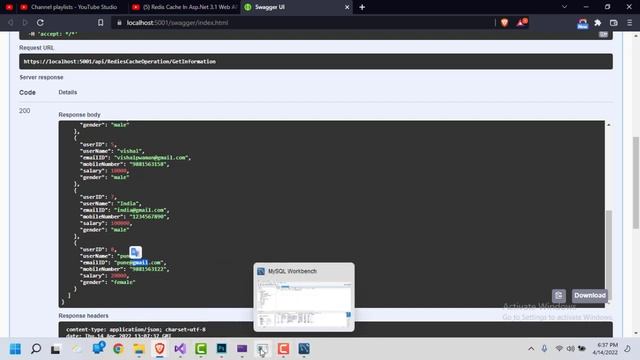Open Google Chrome from the taskbar
640x360 pixels.
pos(118,349)
